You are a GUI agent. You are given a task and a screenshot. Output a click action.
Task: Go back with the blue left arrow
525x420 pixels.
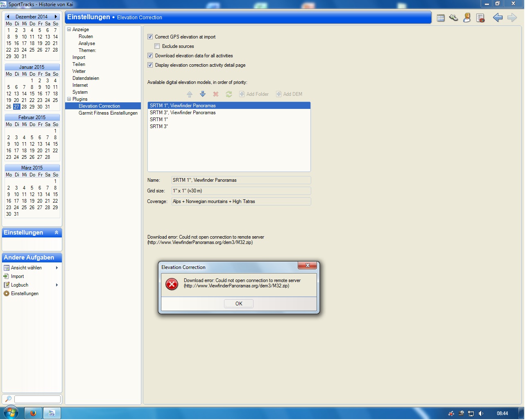(498, 18)
